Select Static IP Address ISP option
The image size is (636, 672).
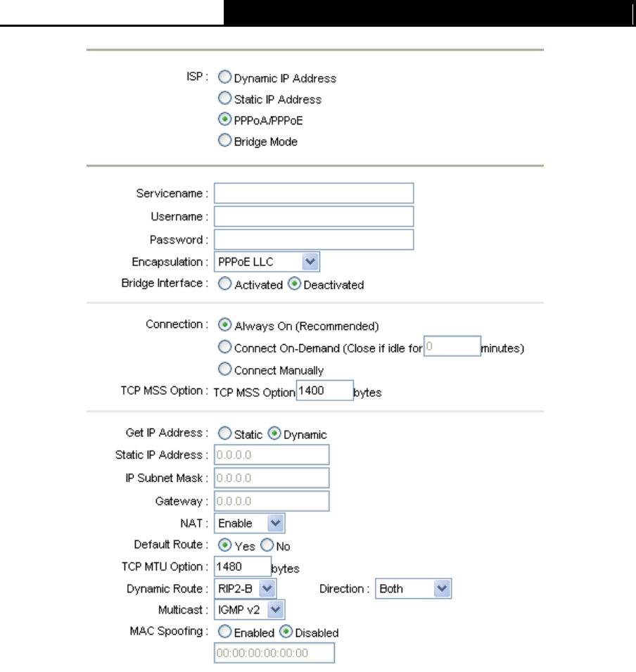(x=224, y=98)
